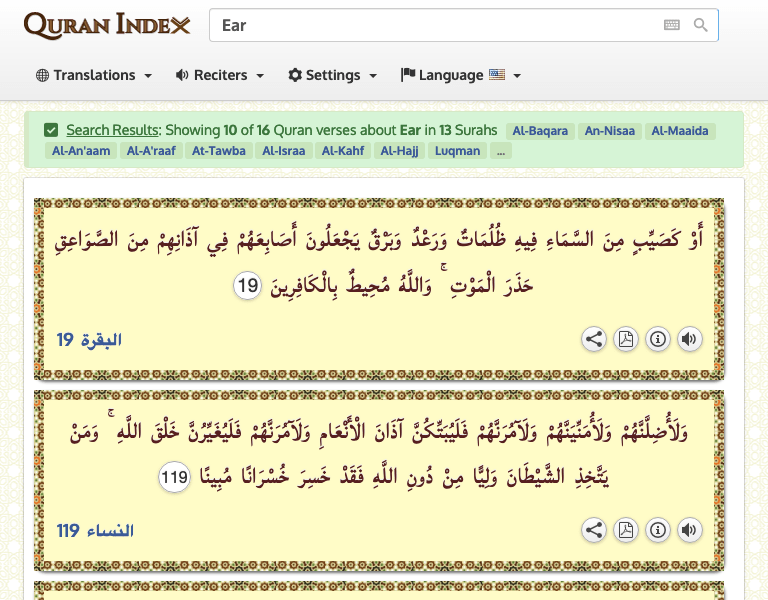
Task: Play audio for Al-Baqara verse 19
Action: click(x=689, y=339)
